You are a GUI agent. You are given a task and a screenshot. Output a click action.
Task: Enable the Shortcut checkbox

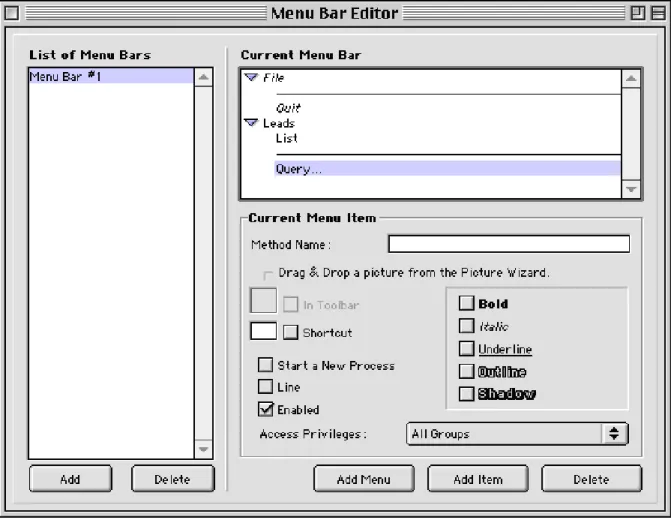(x=291, y=332)
